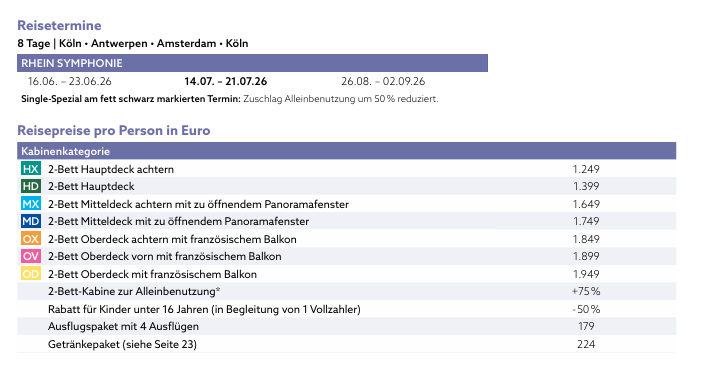Select the dark blue MD cabin badge
This screenshot has height=377, width=703.
(30, 221)
